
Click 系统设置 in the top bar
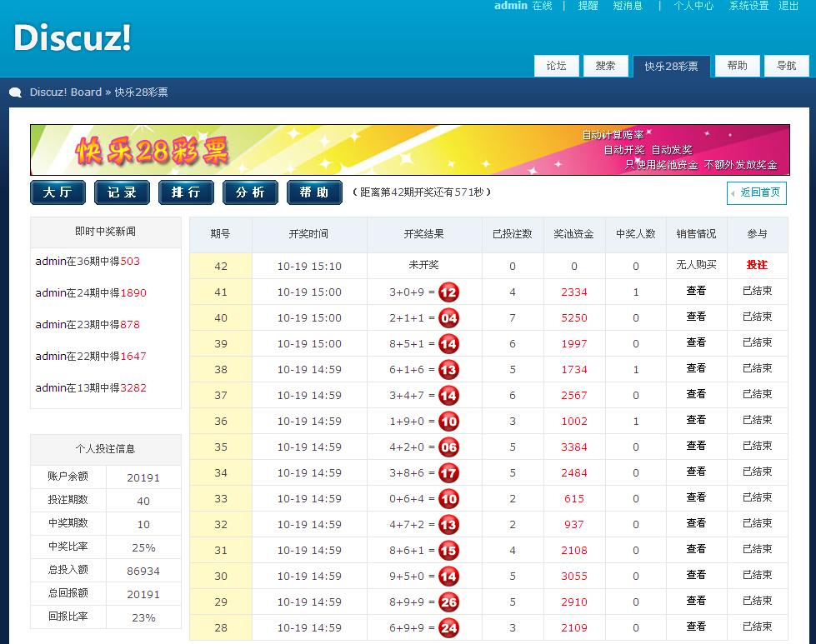click(748, 6)
